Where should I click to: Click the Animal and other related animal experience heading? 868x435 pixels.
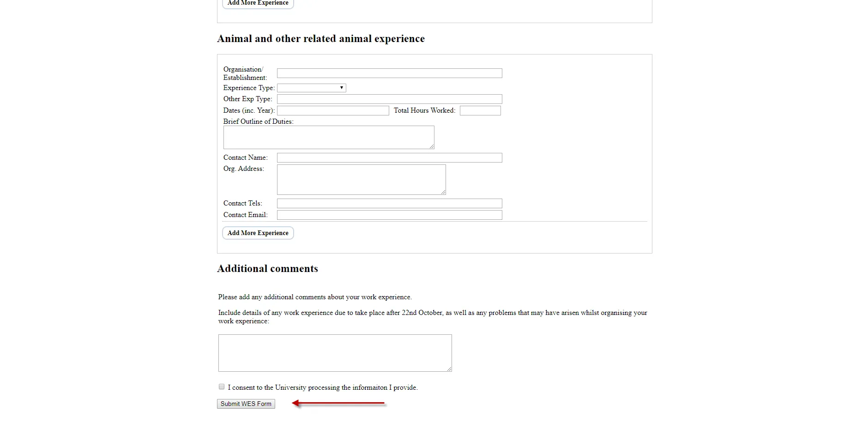coord(320,39)
